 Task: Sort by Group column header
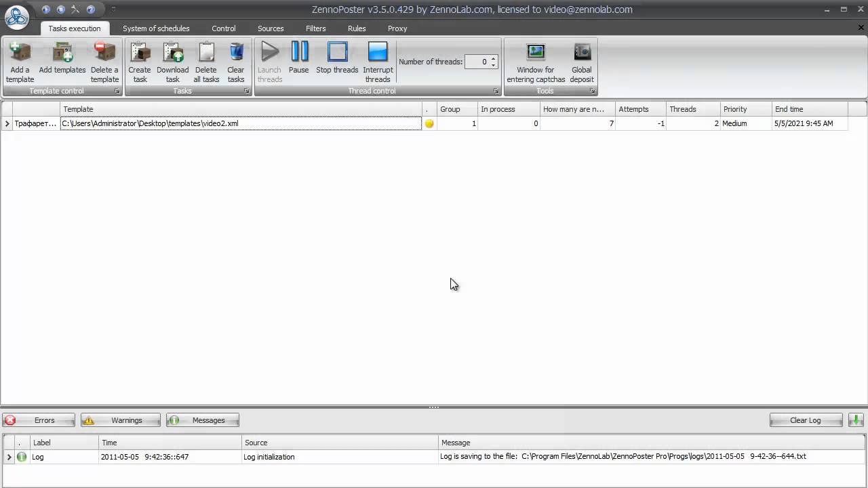coord(457,109)
